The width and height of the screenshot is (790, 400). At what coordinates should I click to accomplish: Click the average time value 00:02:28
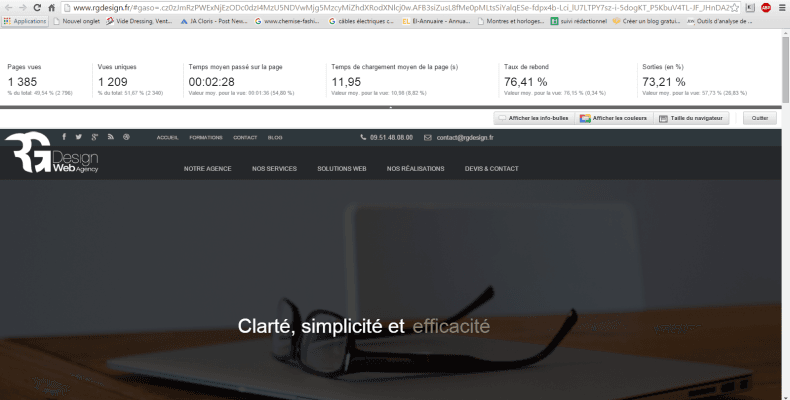coord(212,82)
